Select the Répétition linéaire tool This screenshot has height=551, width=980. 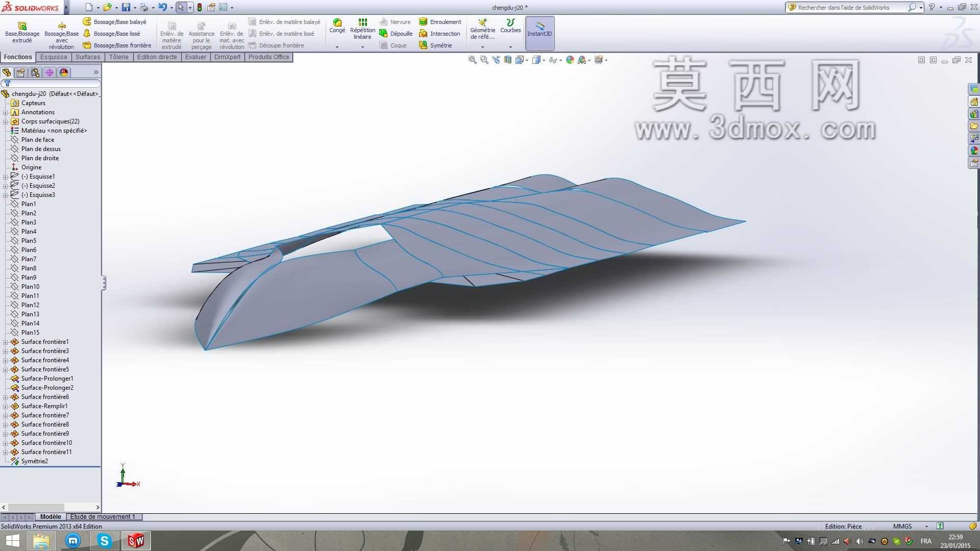pos(362,29)
